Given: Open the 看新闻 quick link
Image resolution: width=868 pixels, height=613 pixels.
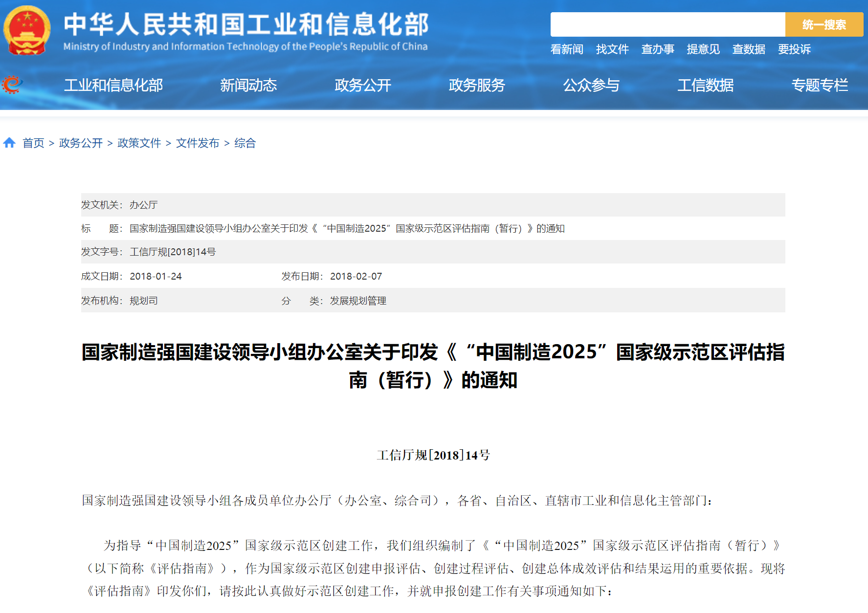Looking at the screenshot, I should tap(567, 49).
